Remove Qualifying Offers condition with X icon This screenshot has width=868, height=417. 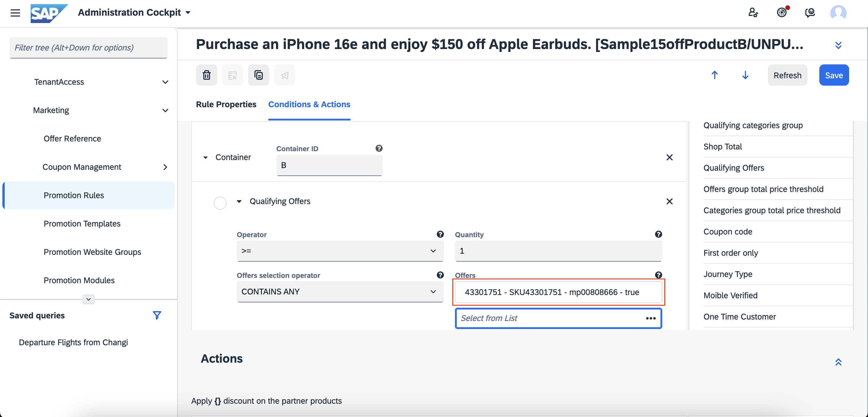tap(669, 201)
